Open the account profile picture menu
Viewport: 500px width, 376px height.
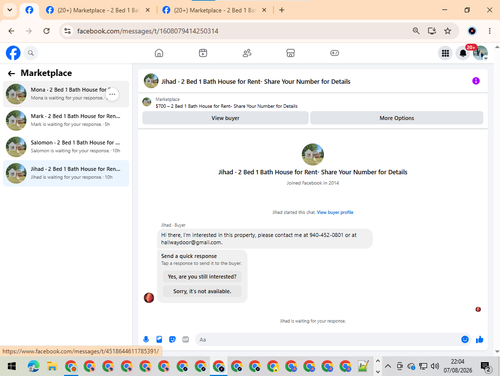[x=480, y=53]
